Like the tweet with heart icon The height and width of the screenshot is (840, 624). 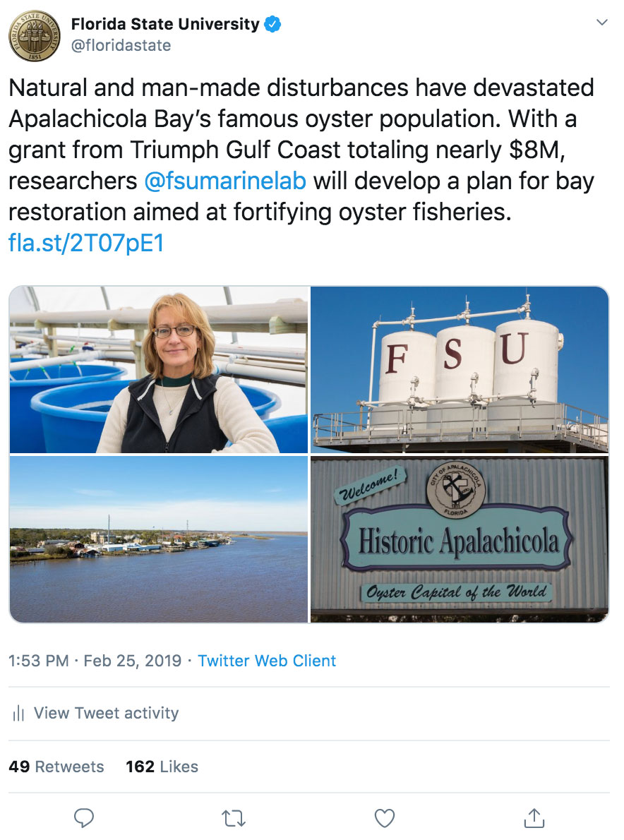pyautogui.click(x=384, y=818)
